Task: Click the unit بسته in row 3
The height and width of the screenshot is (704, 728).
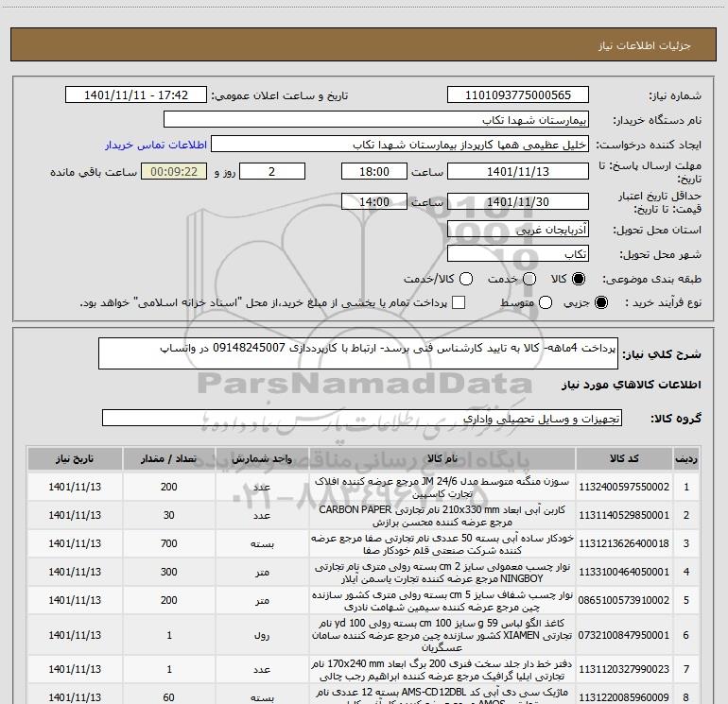Action: [262, 544]
